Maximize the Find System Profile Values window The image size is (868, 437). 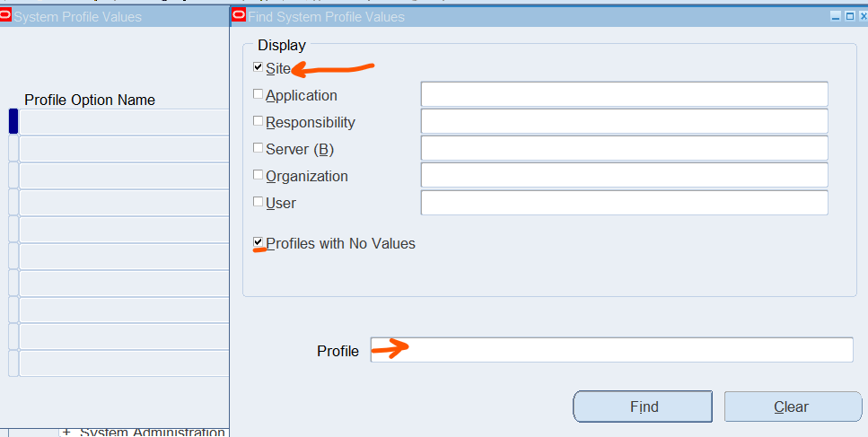(850, 16)
